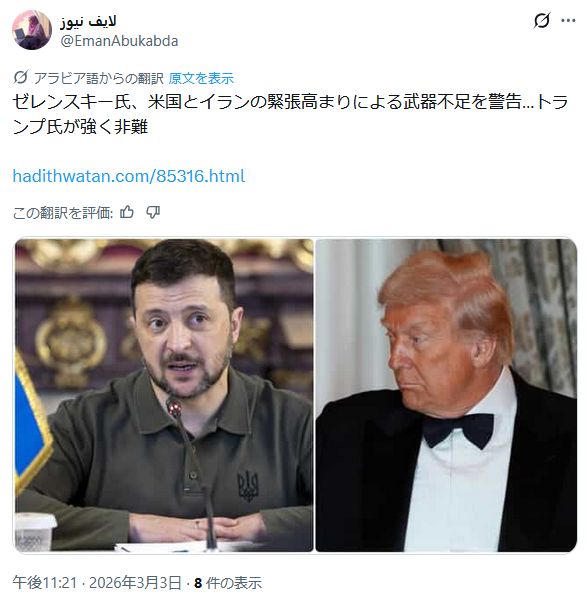Image resolution: width=587 pixels, height=597 pixels.
Task: Click the blue flag in the left photo
Action: click(30, 425)
